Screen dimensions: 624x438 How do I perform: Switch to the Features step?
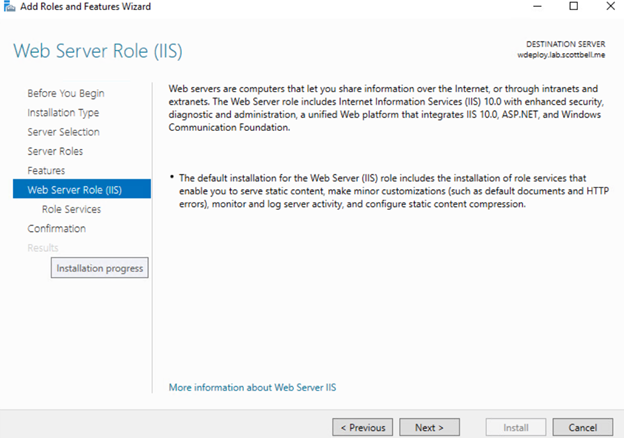(46, 171)
